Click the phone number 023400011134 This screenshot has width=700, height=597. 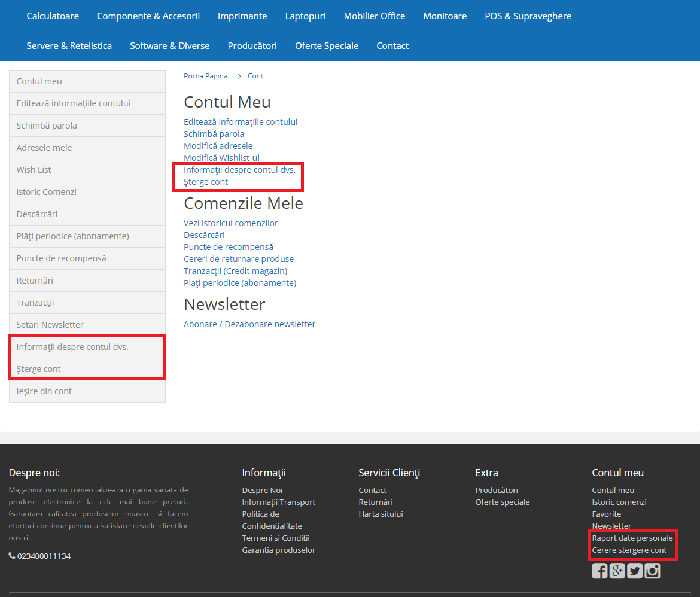44,556
